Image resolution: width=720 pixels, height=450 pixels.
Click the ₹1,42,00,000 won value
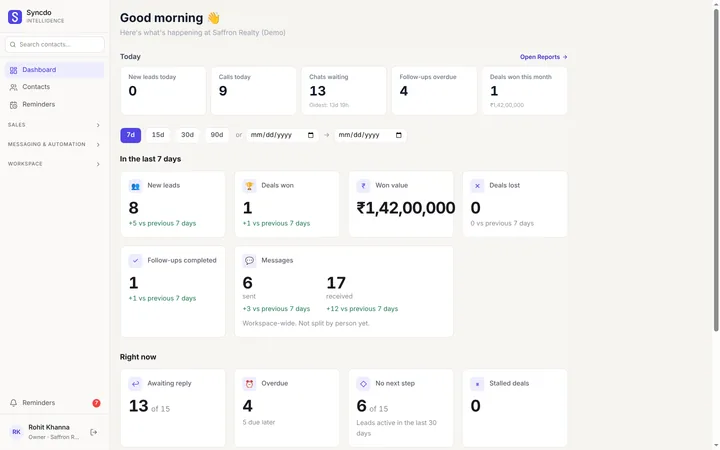406,208
